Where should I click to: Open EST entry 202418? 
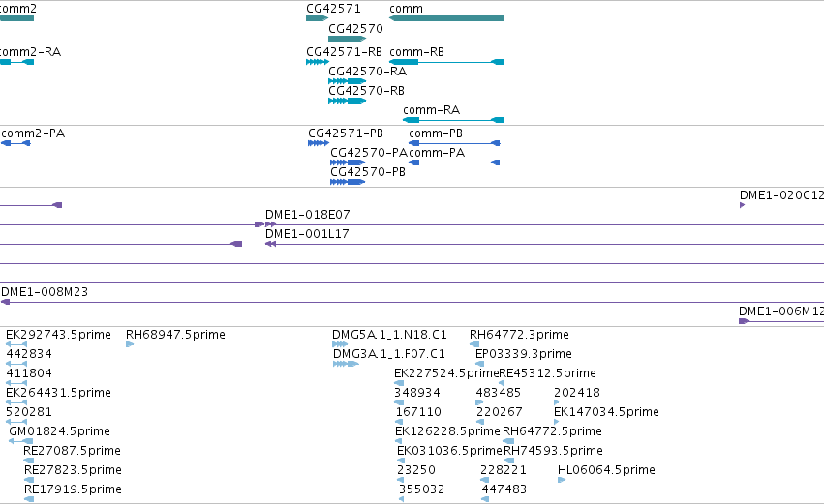coord(577,393)
